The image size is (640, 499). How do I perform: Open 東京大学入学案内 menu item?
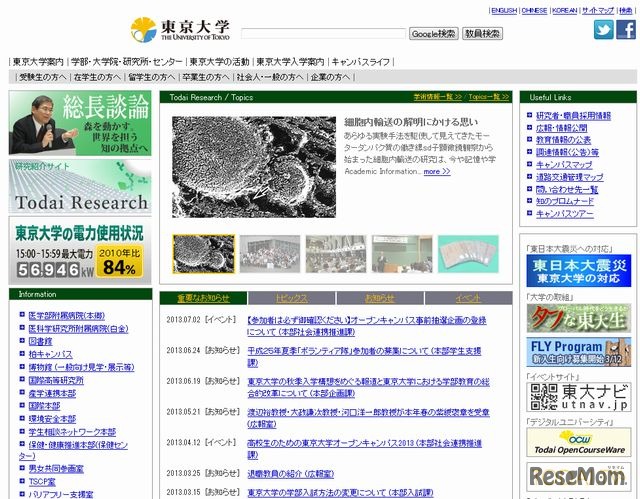tap(290, 62)
